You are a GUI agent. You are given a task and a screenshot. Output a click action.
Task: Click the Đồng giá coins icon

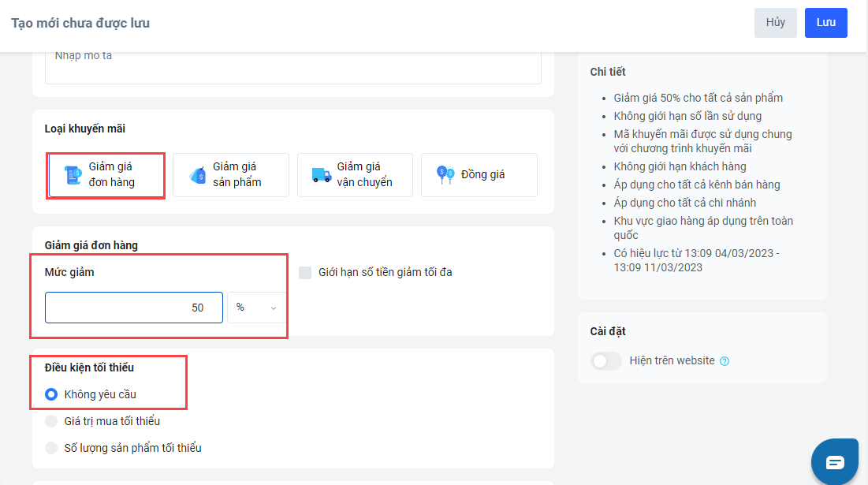click(445, 174)
